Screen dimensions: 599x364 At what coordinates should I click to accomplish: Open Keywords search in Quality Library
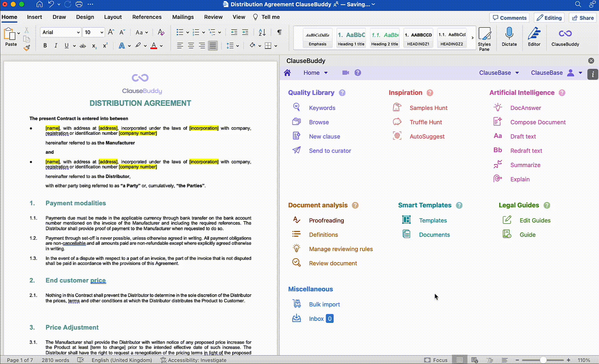322,108
